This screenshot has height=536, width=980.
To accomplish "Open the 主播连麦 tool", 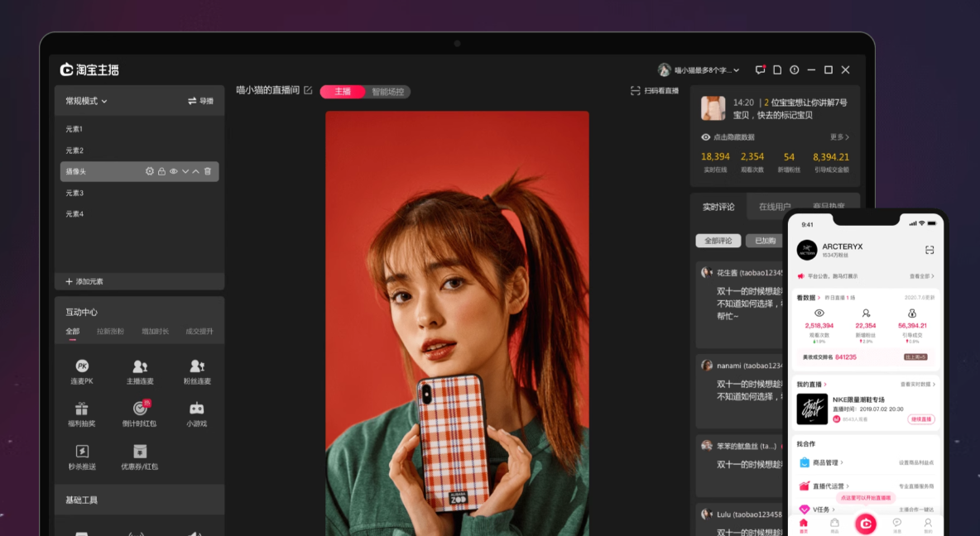I will point(139,371).
